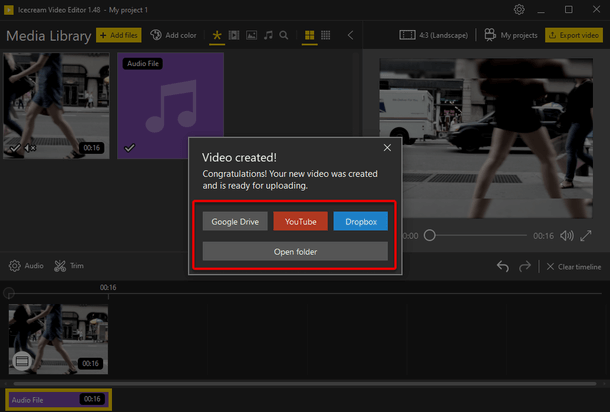Switch to large thumbnail grid view

[310, 35]
